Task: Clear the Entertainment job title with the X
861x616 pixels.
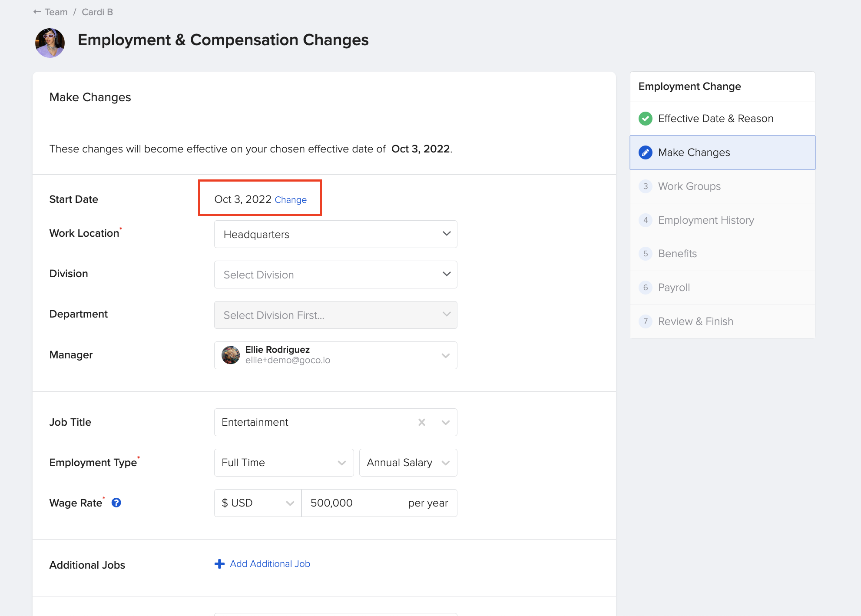Action: click(x=421, y=422)
